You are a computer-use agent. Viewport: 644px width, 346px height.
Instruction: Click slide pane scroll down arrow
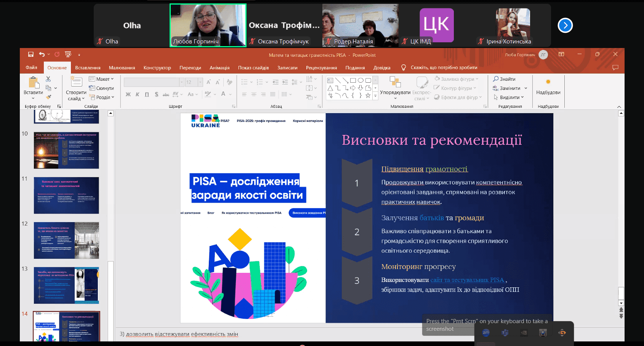[621, 303]
